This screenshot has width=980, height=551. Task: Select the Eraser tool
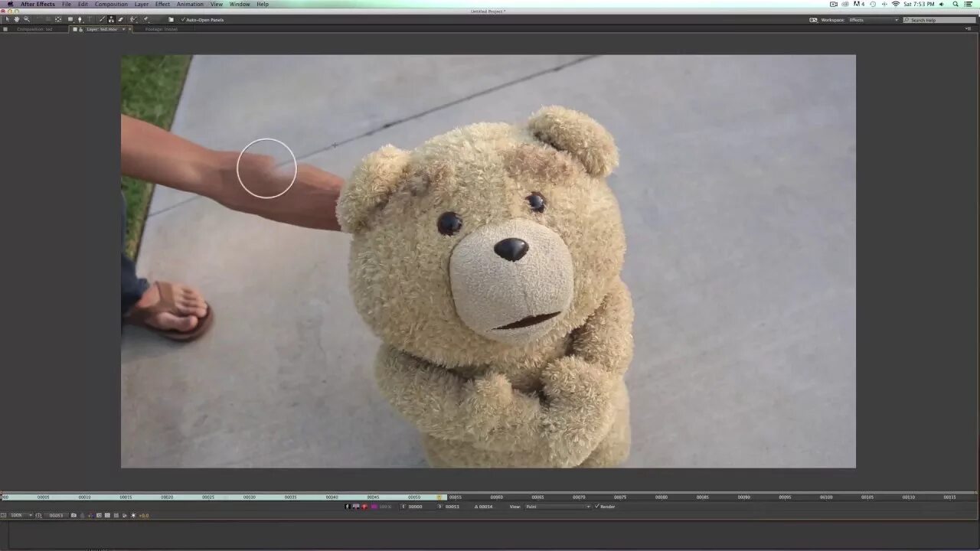(x=120, y=19)
